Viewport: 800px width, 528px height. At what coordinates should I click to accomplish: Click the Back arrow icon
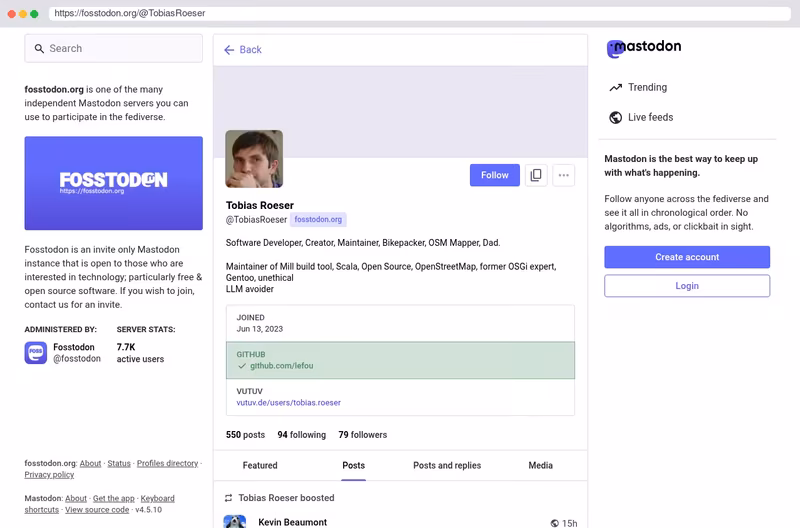229,49
